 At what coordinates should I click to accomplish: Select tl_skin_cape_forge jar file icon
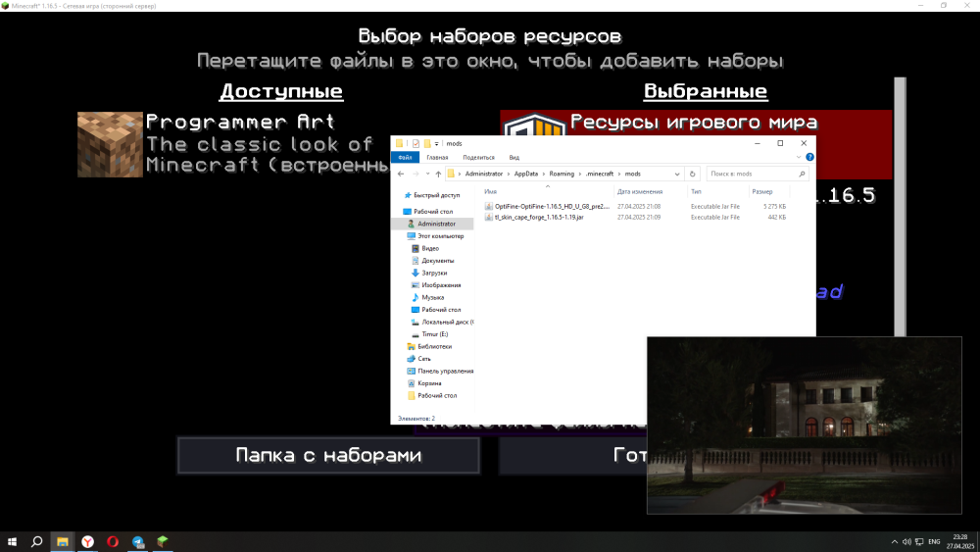[489, 218]
